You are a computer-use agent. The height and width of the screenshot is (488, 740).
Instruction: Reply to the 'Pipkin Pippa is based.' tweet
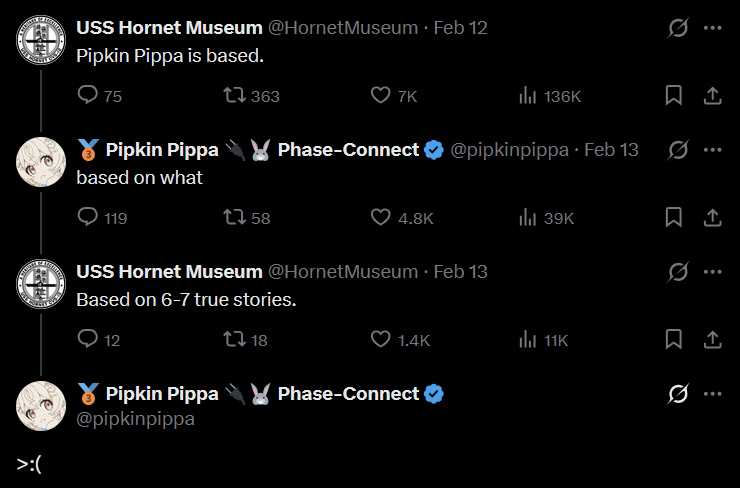[x=88, y=96]
